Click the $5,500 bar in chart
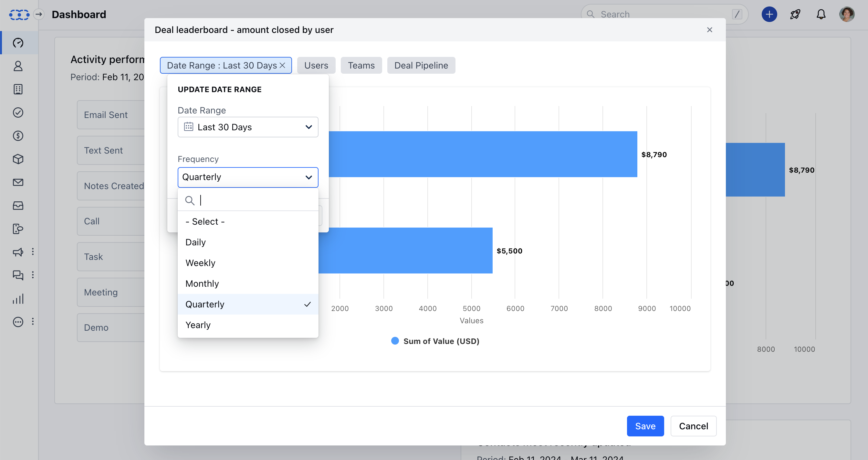Image resolution: width=868 pixels, height=460 pixels. click(x=405, y=251)
